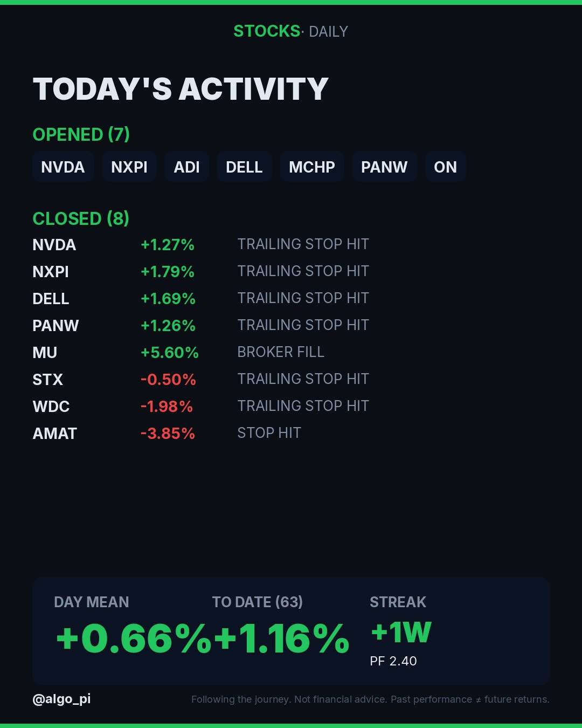
Task: Click the DAY MEAN +0.66% stat
Action: point(133,626)
